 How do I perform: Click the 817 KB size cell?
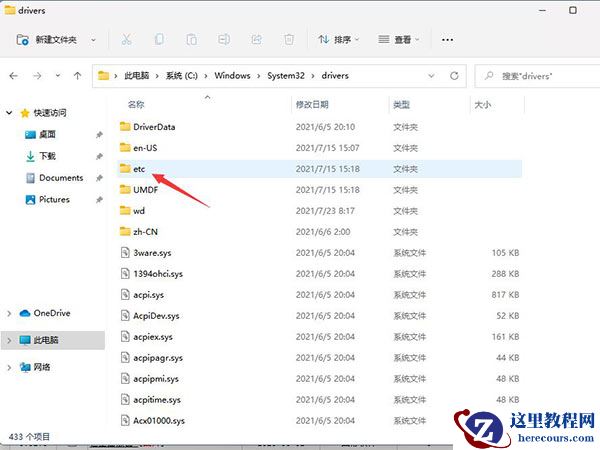[x=505, y=295]
